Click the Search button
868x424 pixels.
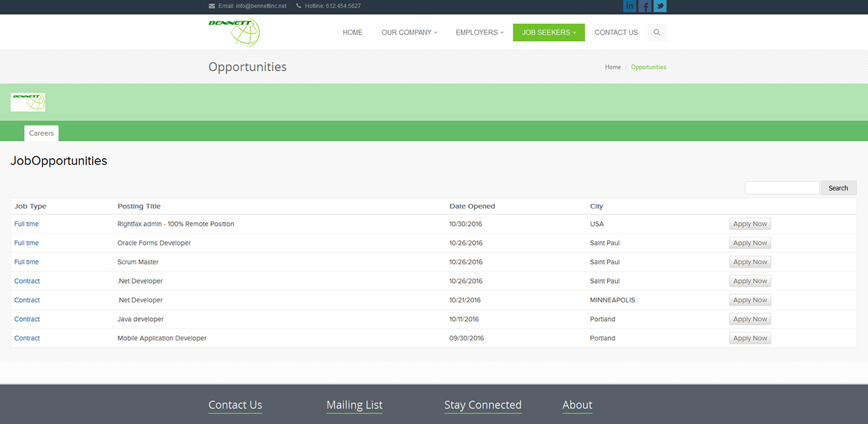pos(838,188)
